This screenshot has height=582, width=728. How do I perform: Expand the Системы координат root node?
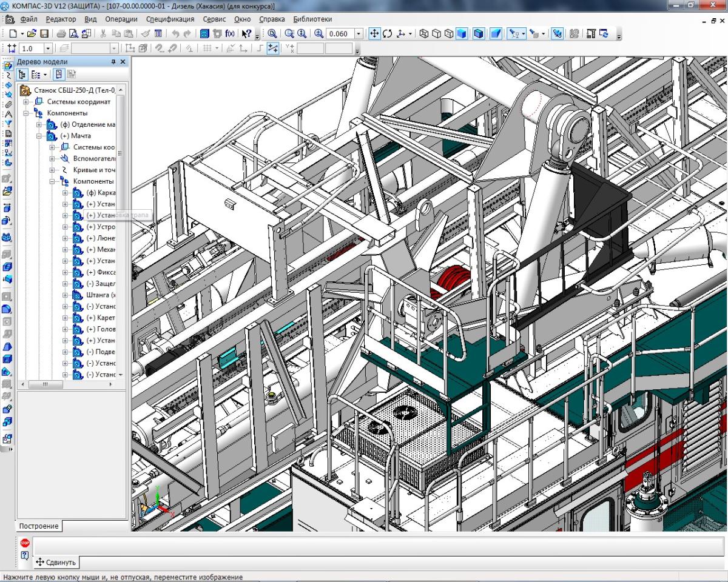(27, 102)
